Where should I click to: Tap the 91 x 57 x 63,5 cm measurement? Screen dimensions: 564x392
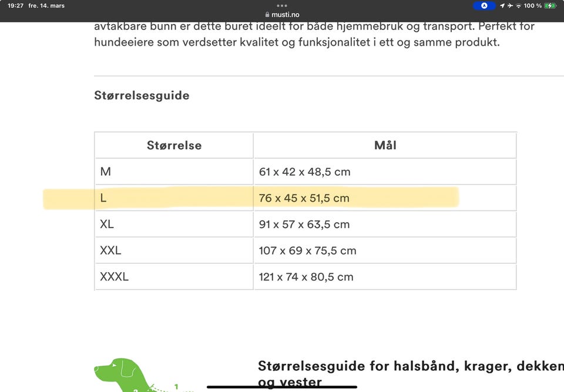[x=304, y=225]
